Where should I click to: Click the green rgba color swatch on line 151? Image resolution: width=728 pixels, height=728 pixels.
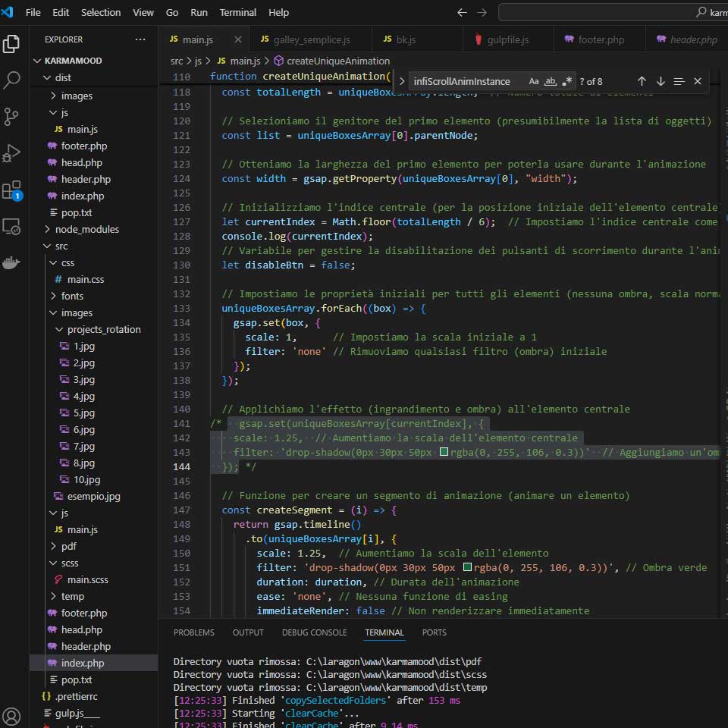coord(468,567)
